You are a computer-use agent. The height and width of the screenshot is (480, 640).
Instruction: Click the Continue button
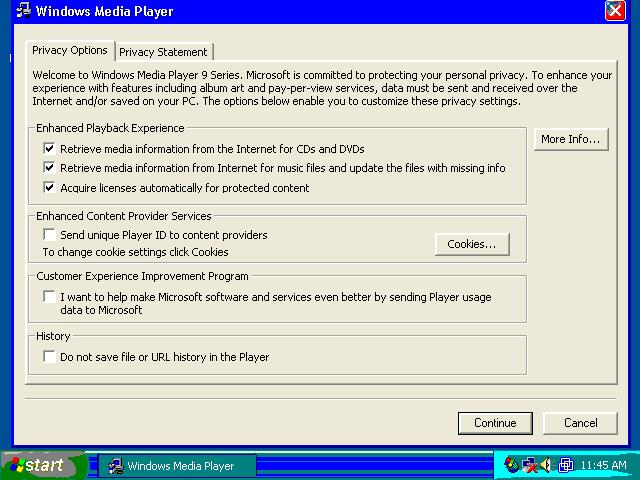[495, 423]
